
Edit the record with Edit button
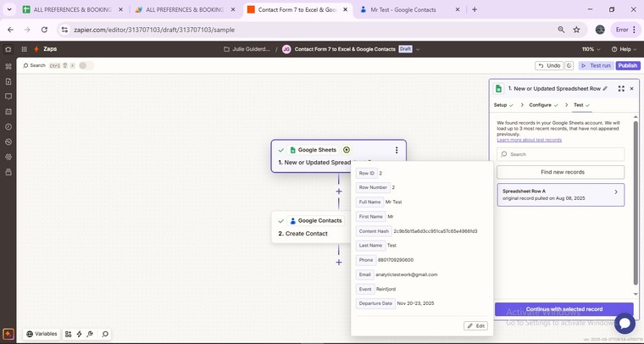pos(475,326)
